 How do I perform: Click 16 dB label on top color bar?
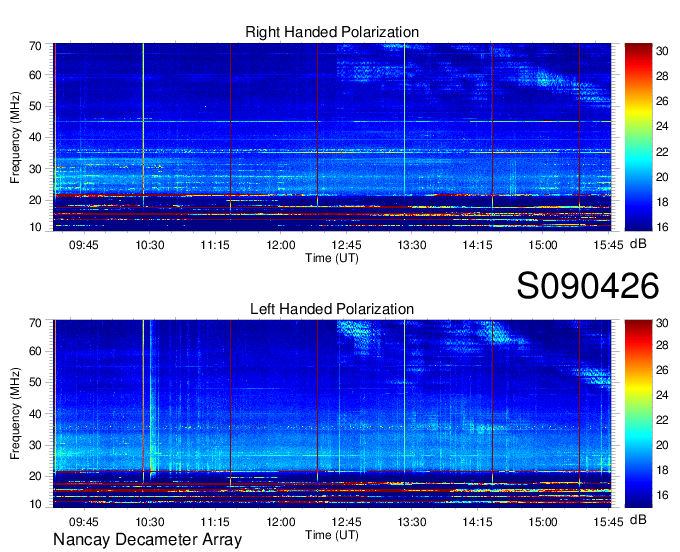tap(662, 227)
